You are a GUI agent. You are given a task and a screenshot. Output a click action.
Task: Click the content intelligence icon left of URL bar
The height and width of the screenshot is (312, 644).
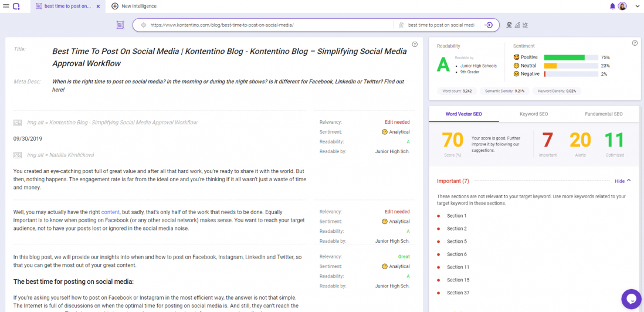pos(120,25)
